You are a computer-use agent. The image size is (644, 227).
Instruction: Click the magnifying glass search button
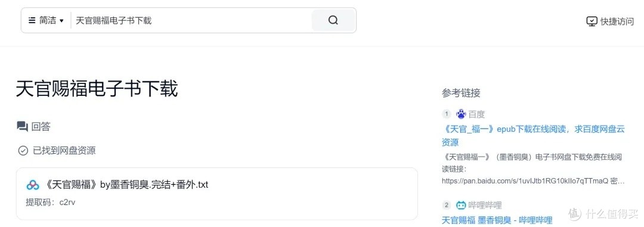[x=333, y=20]
